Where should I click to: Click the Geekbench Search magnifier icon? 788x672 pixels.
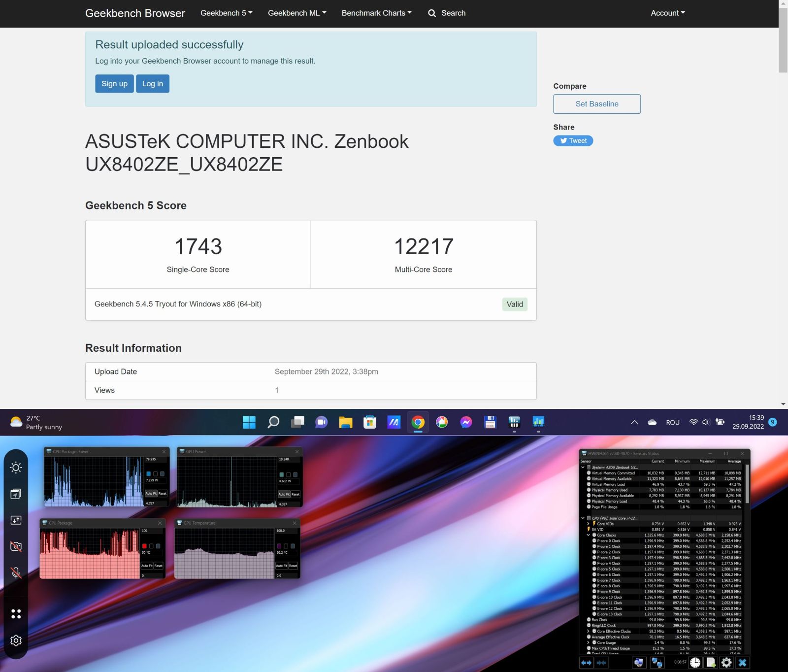tap(432, 13)
